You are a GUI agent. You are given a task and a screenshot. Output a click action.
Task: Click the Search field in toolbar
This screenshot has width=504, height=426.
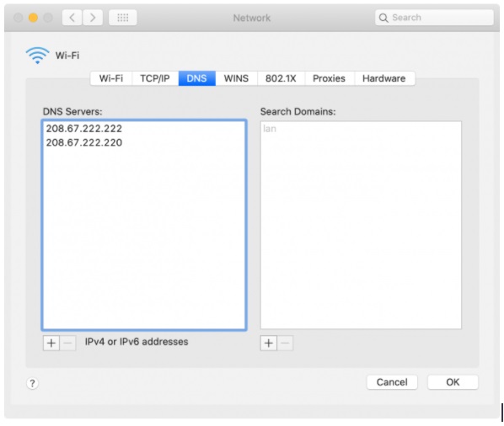point(434,18)
